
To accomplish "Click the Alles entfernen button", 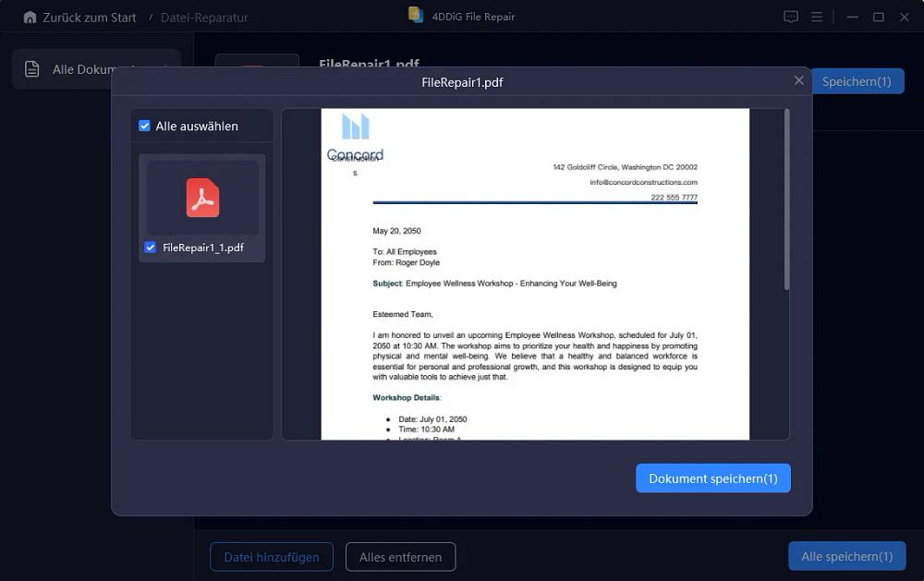I will [401, 557].
